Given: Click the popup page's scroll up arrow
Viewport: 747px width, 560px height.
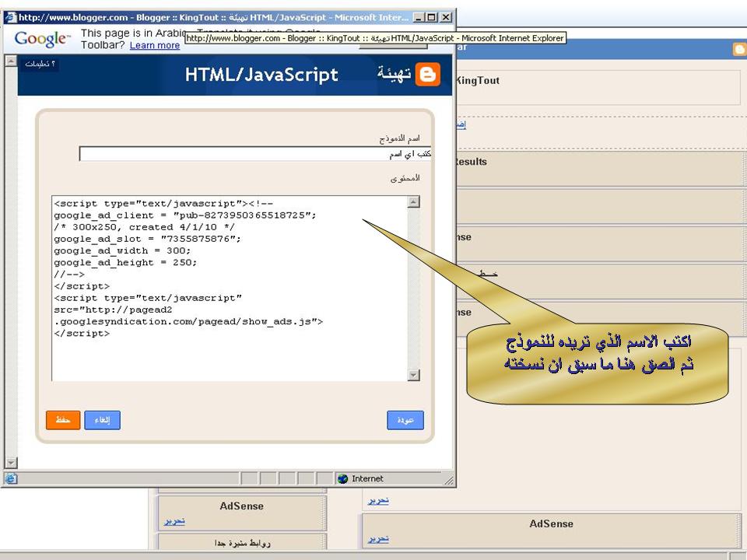Looking at the screenshot, I should point(11,61).
